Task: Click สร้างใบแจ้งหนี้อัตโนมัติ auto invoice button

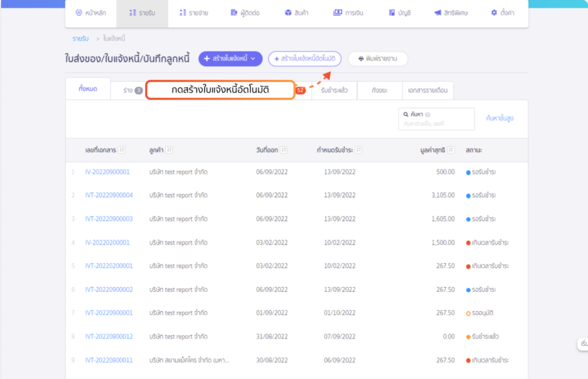Action: [x=304, y=59]
